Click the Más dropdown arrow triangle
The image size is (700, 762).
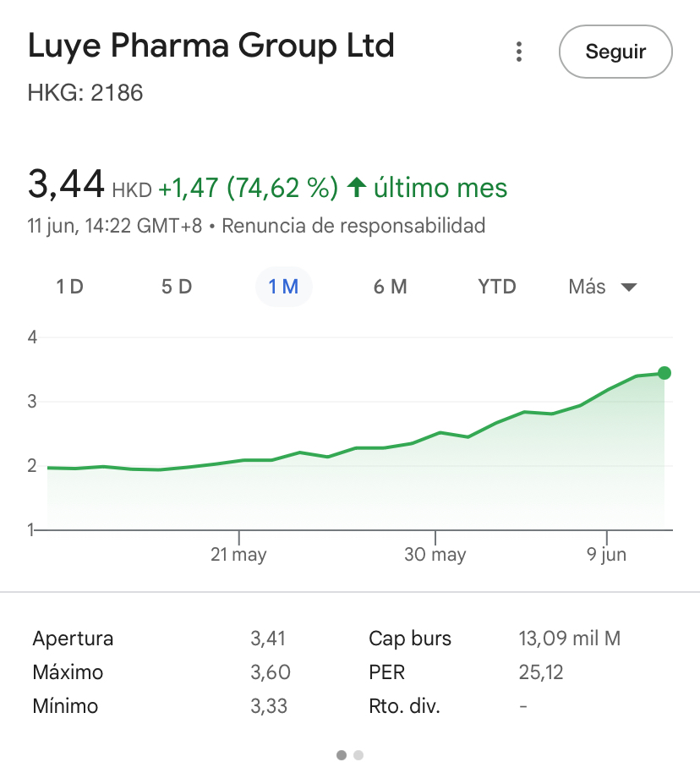pyautogui.click(x=629, y=288)
